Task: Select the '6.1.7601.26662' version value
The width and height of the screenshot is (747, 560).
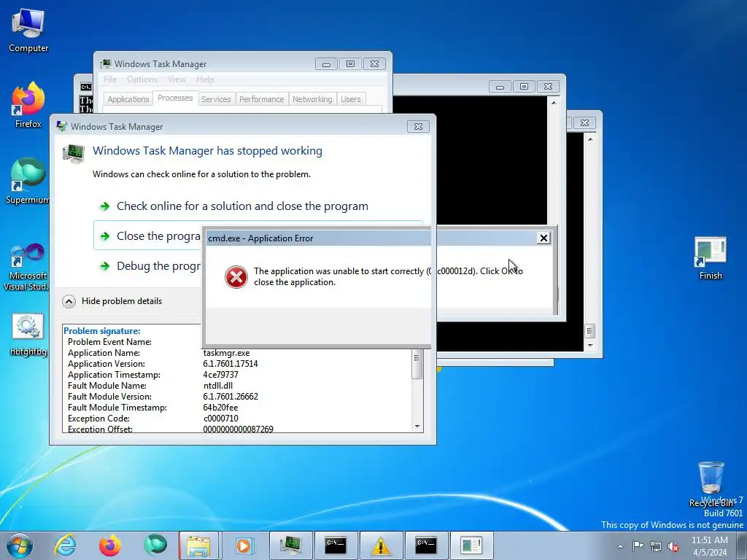Action: pos(231,397)
